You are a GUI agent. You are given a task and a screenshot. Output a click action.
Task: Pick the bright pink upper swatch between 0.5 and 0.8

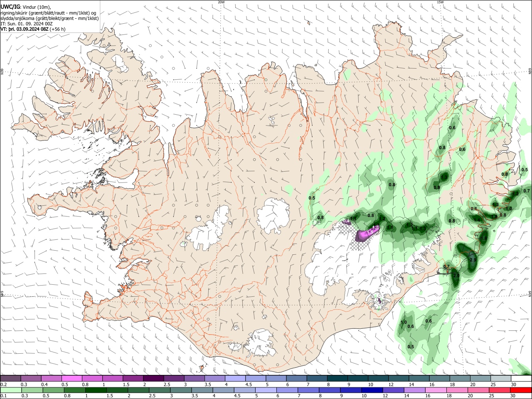point(72,379)
